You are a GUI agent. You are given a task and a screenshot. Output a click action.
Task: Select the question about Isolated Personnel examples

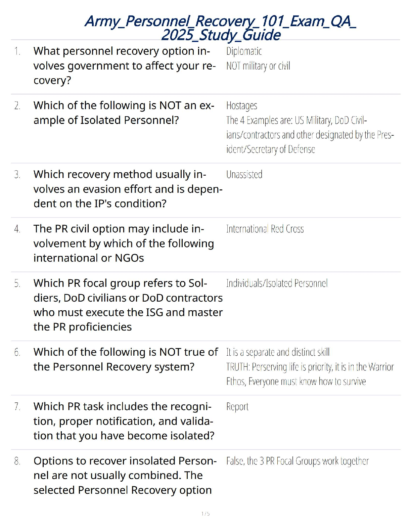[x=124, y=113]
